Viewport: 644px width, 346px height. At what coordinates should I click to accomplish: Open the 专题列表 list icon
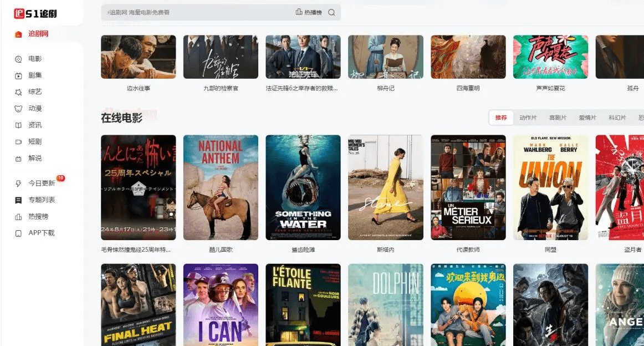(x=18, y=200)
